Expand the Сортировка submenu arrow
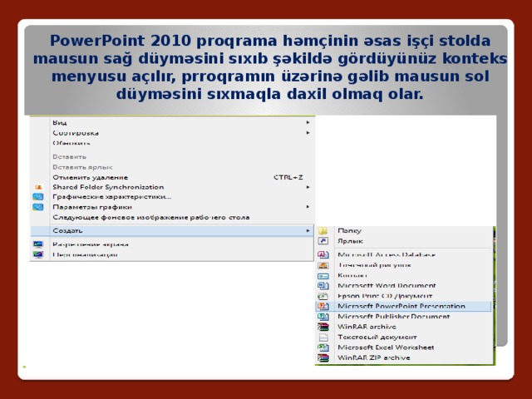 click(x=308, y=133)
